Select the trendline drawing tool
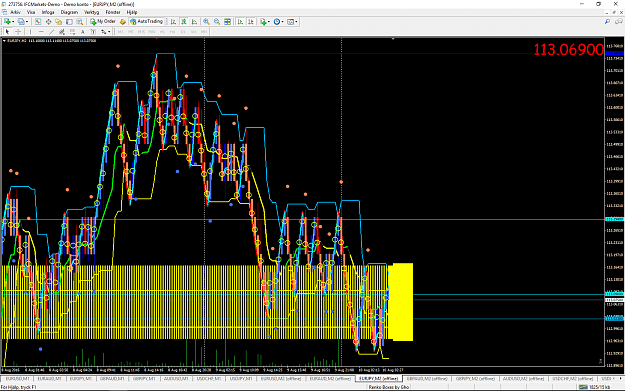This screenshot has height=391, width=625. (51, 31)
